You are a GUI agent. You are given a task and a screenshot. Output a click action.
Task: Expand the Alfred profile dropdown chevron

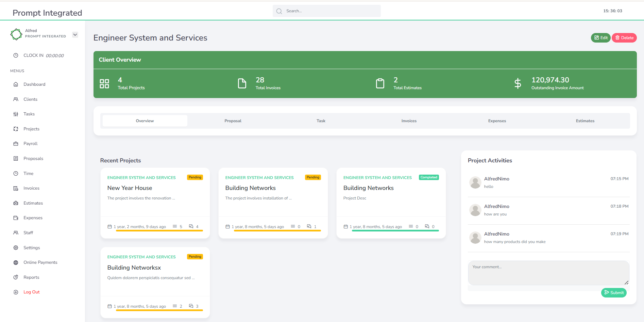click(x=75, y=35)
